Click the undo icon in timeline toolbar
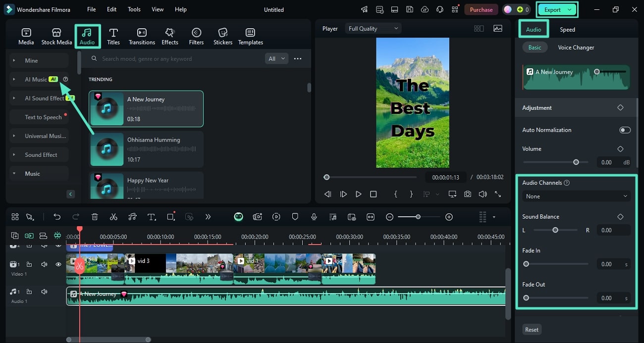 tap(57, 217)
